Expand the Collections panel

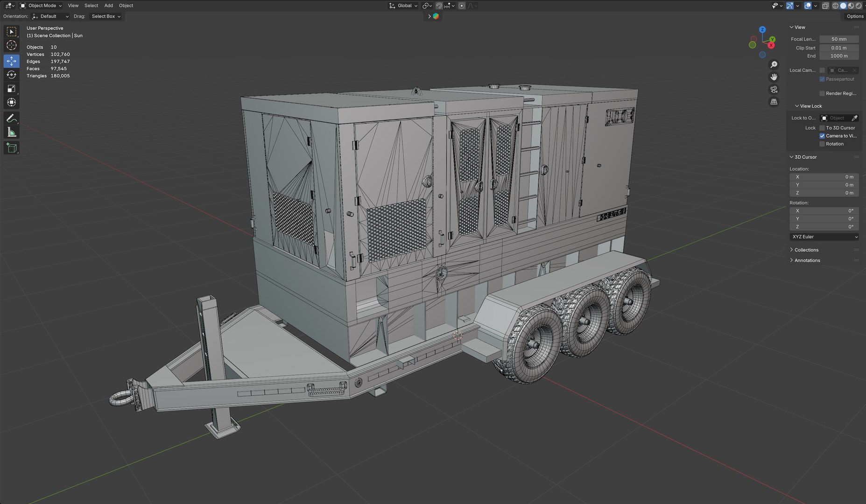(806, 250)
